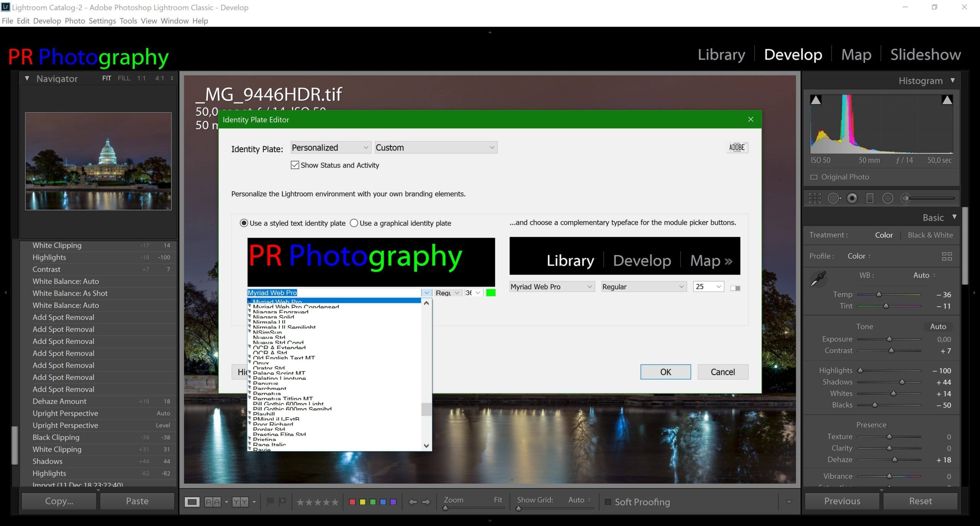This screenshot has height=526, width=980.
Task: Click the Cancel button in the dialog
Action: coord(722,372)
